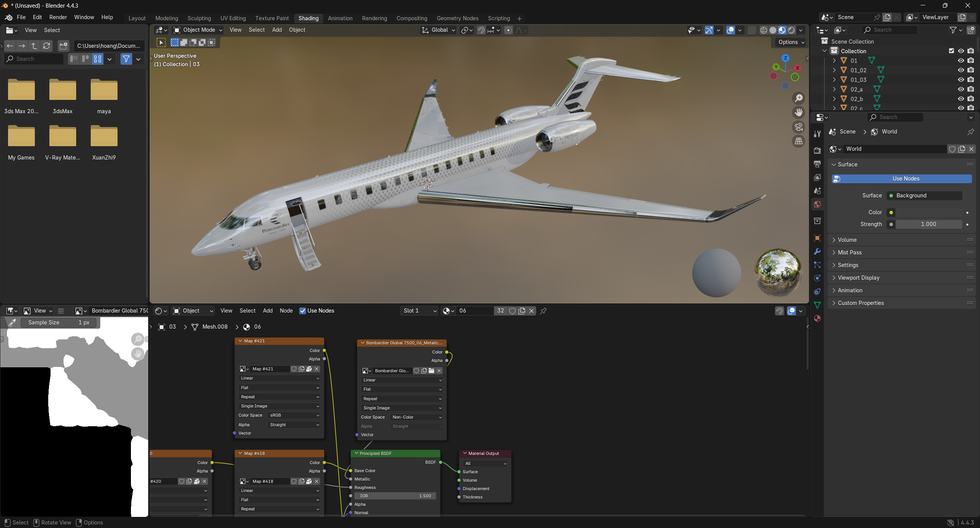Click the blue Use Nodes button
This screenshot has width=980, height=528.
902,179
